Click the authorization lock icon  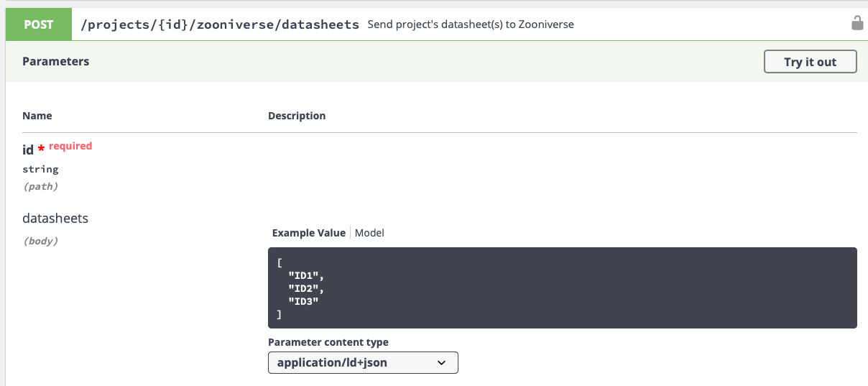pyautogui.click(x=857, y=24)
